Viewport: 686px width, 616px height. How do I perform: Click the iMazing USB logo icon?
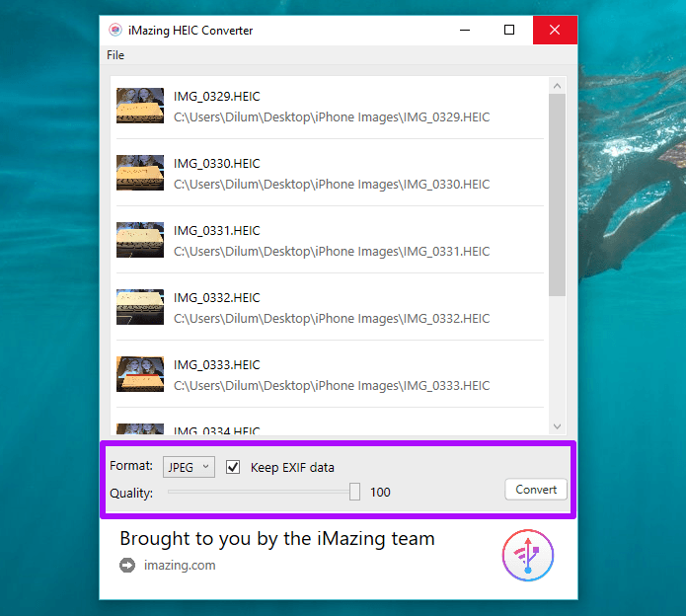pos(528,555)
